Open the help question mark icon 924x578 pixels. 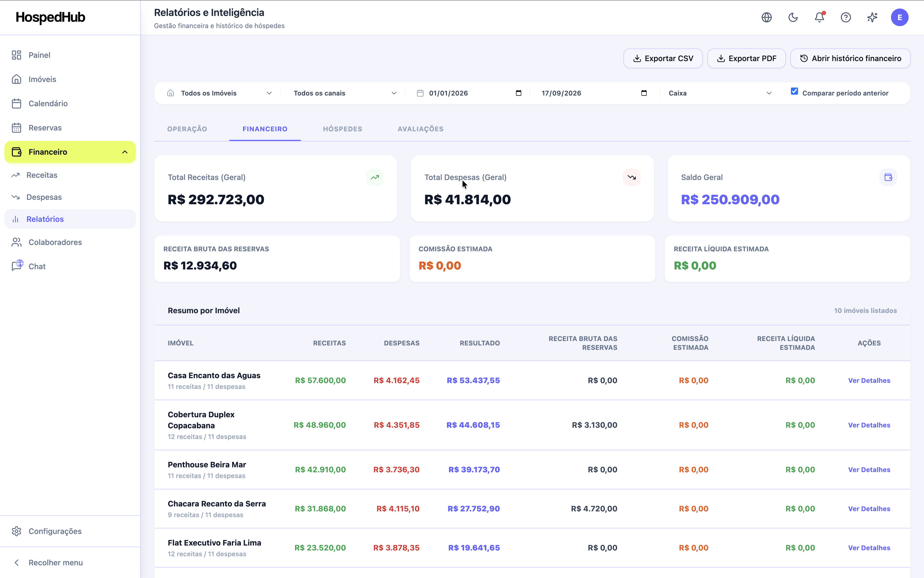846,17
